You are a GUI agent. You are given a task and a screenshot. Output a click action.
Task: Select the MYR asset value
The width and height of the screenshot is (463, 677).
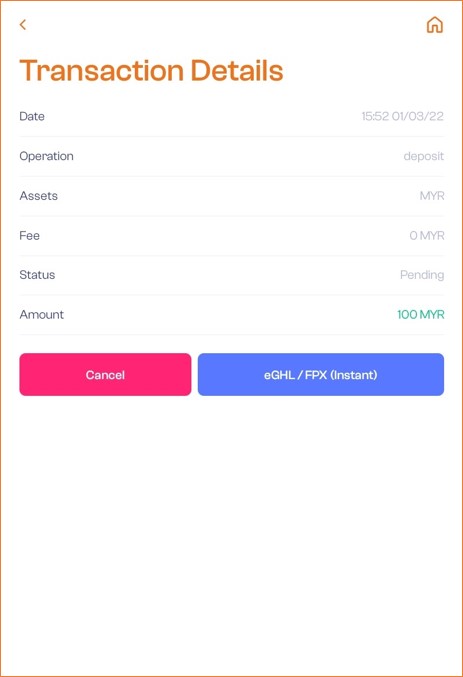pos(432,196)
